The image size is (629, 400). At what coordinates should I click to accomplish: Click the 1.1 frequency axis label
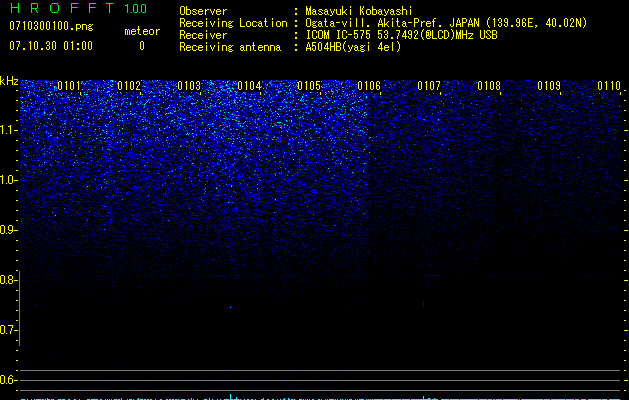coord(8,130)
